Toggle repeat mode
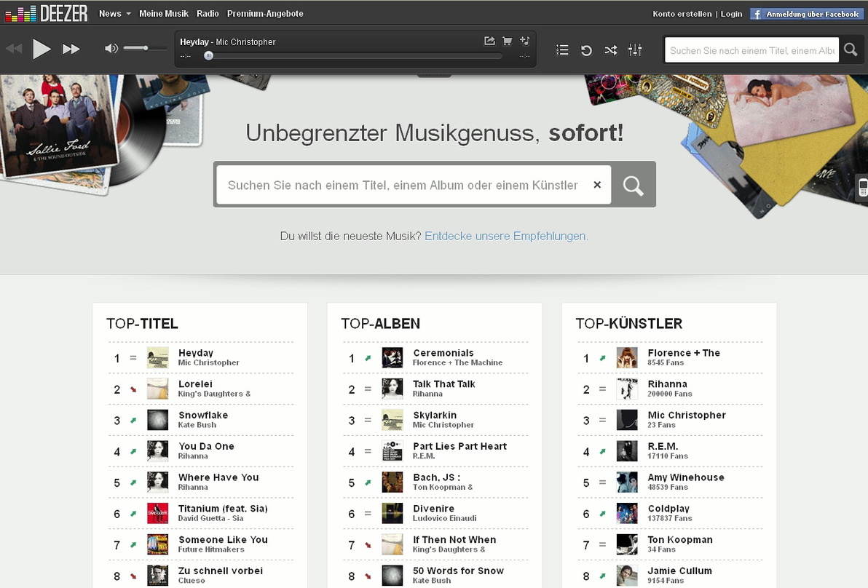 pyautogui.click(x=586, y=50)
